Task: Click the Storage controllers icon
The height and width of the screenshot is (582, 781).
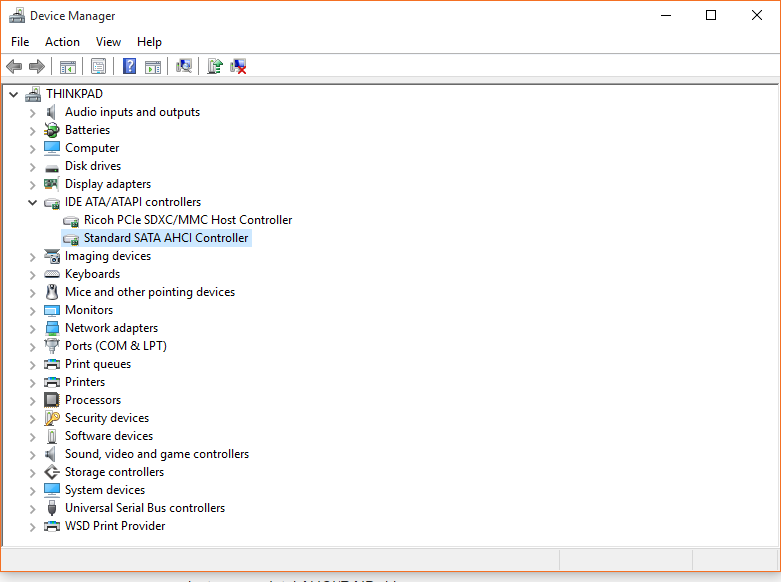Action: point(52,472)
